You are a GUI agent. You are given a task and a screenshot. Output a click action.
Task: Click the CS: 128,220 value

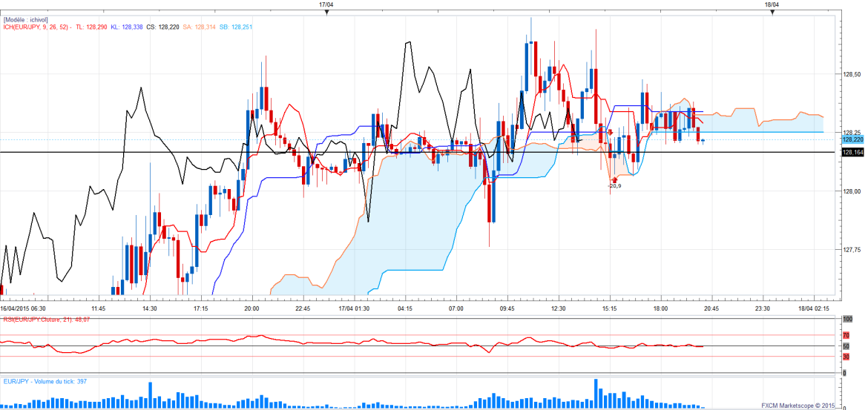(162, 27)
